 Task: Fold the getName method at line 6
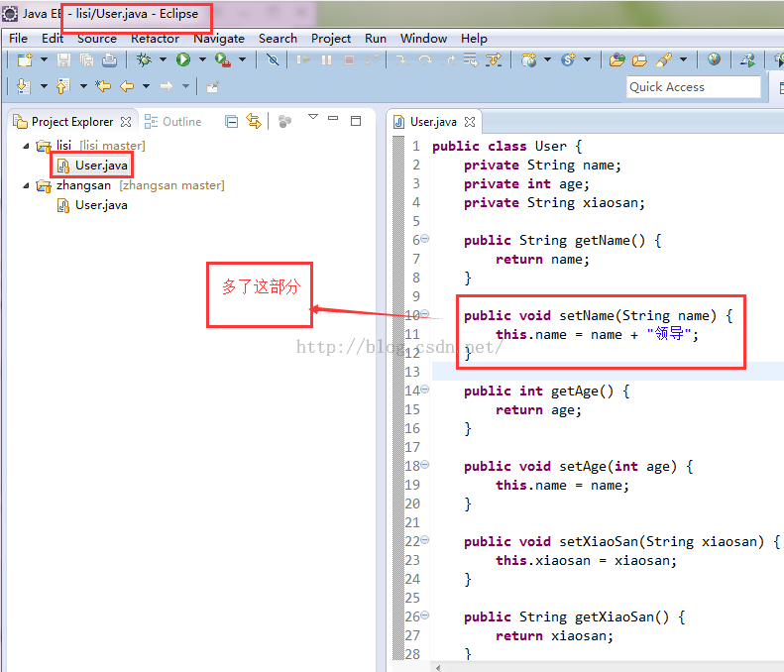424,239
